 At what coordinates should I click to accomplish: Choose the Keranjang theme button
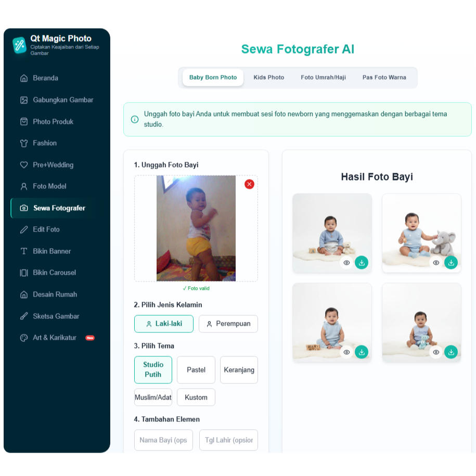(x=239, y=370)
